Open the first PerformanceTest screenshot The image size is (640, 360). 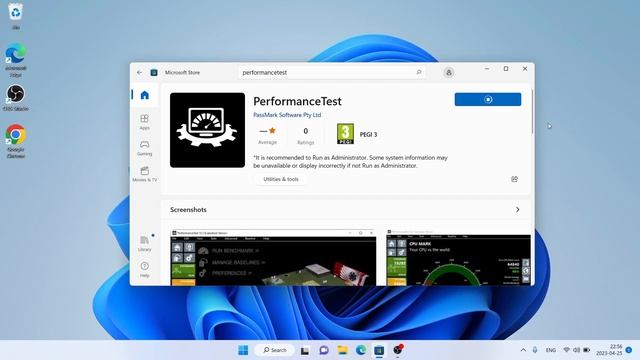tap(273, 258)
